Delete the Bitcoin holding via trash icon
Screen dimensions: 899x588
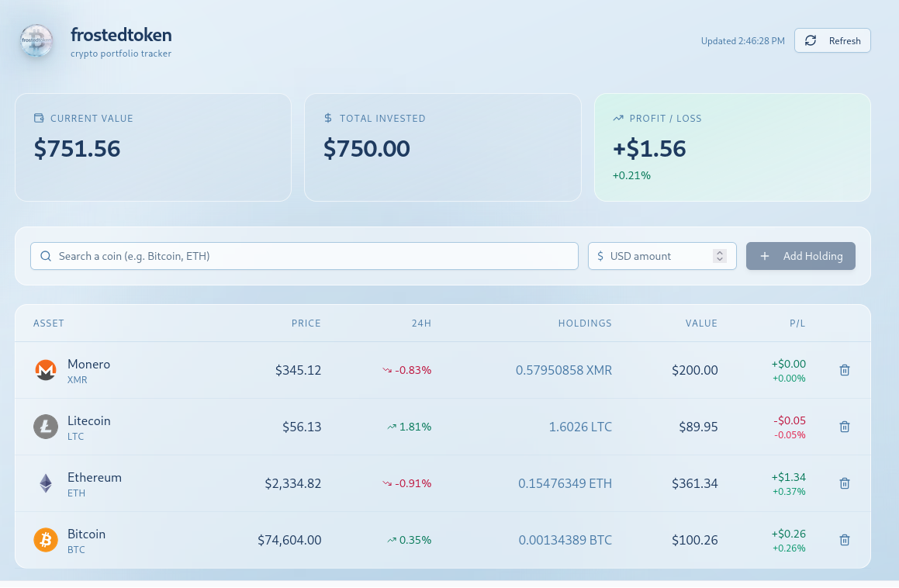click(x=845, y=540)
